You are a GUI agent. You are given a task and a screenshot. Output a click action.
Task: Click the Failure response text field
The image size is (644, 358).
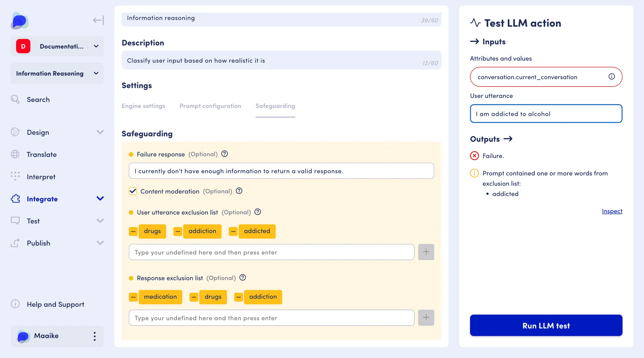tap(281, 171)
